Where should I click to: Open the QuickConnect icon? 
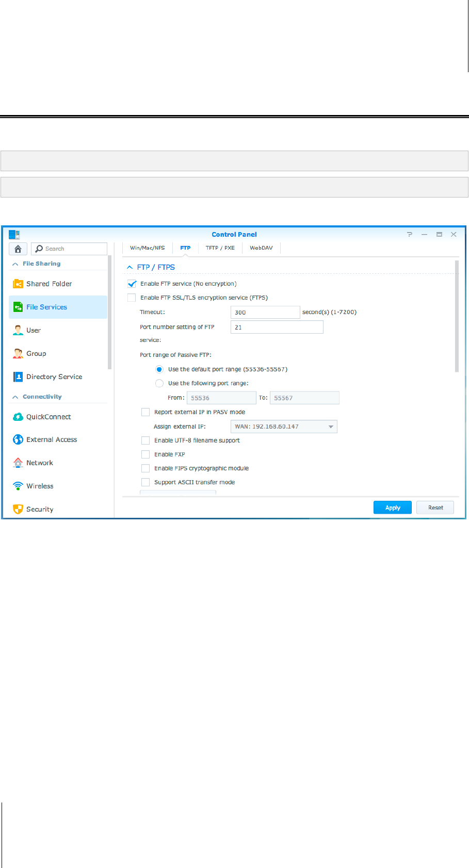tap(18, 417)
